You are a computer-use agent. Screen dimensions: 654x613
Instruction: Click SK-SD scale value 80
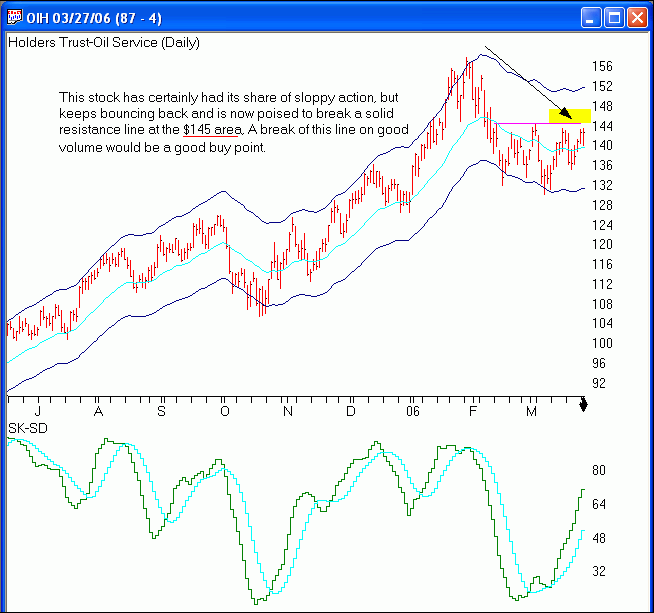click(599, 470)
